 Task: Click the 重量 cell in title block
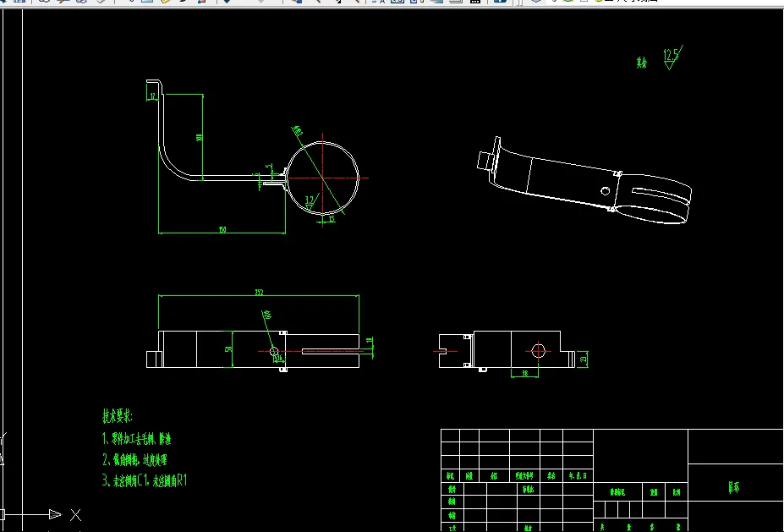(654, 492)
